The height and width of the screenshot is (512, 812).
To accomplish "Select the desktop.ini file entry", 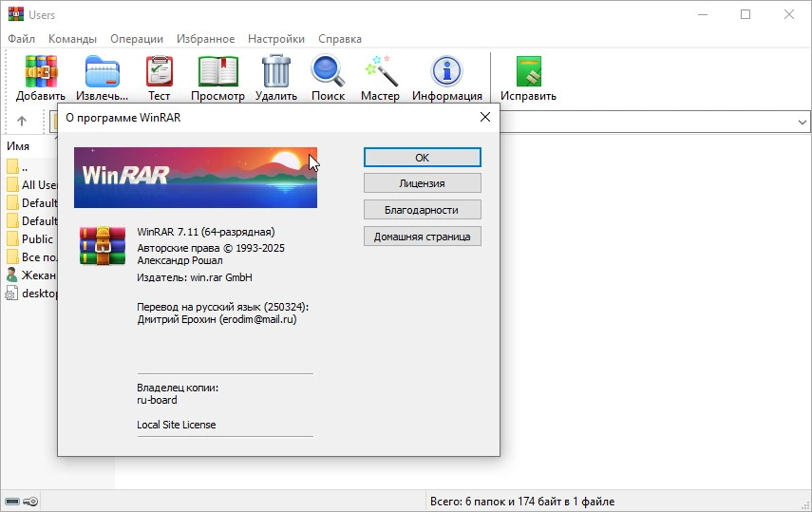I will click(x=31, y=294).
